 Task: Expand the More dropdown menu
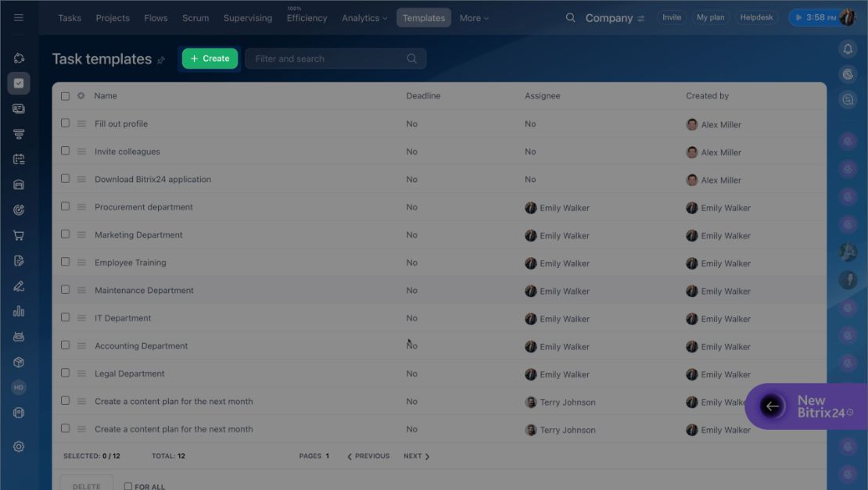[474, 18]
